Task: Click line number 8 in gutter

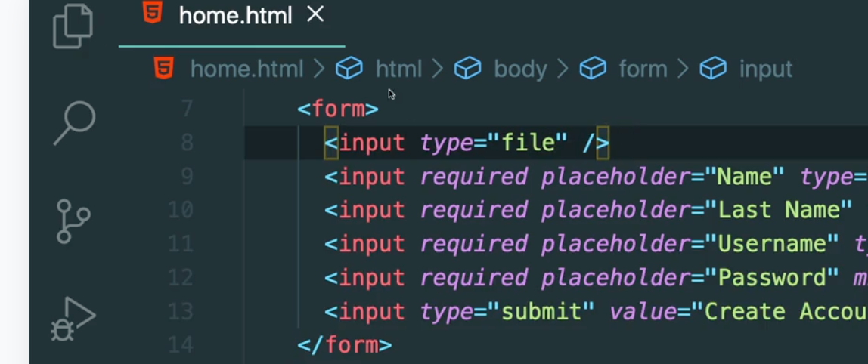Action: 187,143
